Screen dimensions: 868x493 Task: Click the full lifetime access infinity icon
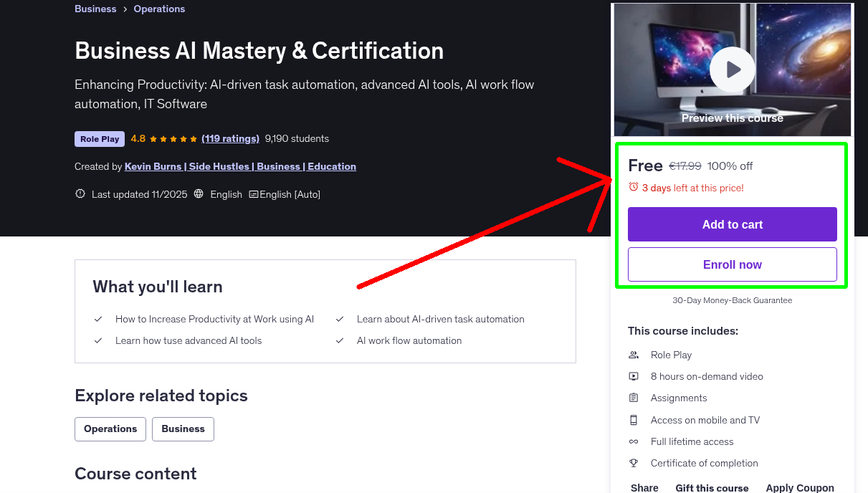point(634,441)
